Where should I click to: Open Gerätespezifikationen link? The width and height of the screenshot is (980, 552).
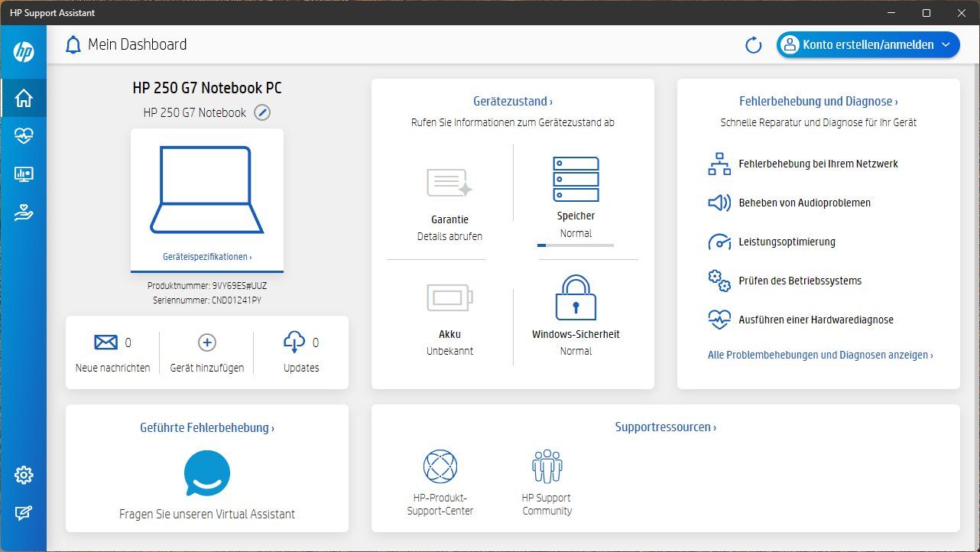(207, 257)
